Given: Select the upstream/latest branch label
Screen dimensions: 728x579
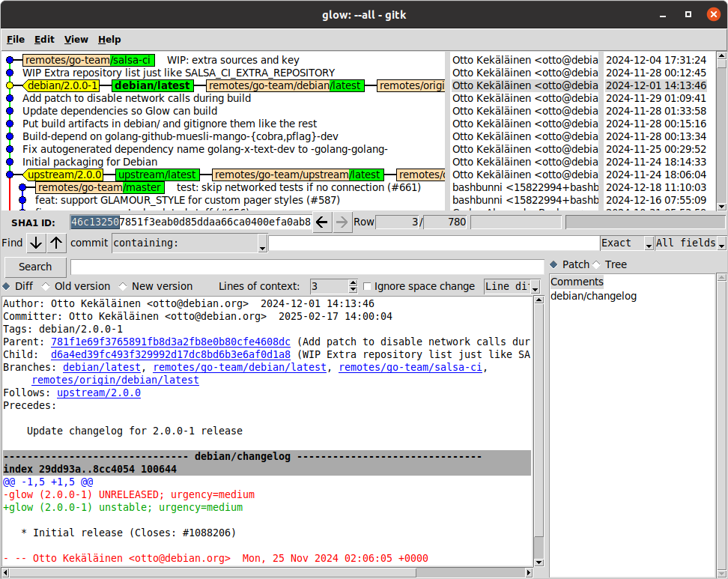Looking at the screenshot, I should 157,175.
